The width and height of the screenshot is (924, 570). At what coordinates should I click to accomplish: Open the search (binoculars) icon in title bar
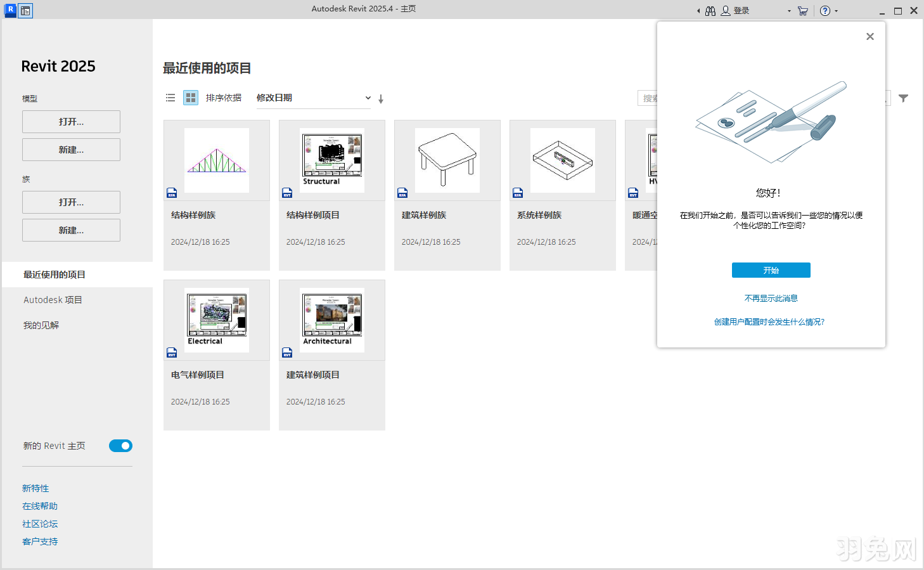pyautogui.click(x=710, y=10)
